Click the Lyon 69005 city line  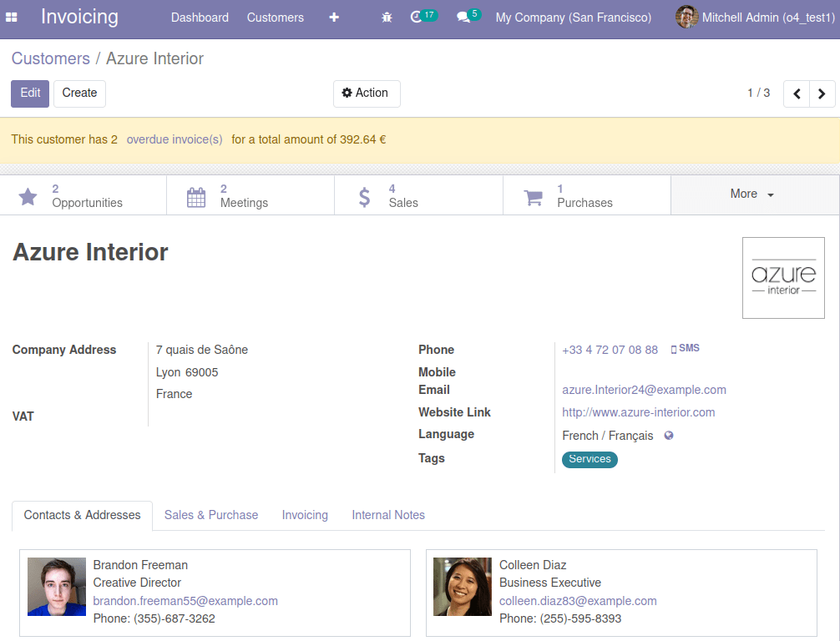point(187,372)
